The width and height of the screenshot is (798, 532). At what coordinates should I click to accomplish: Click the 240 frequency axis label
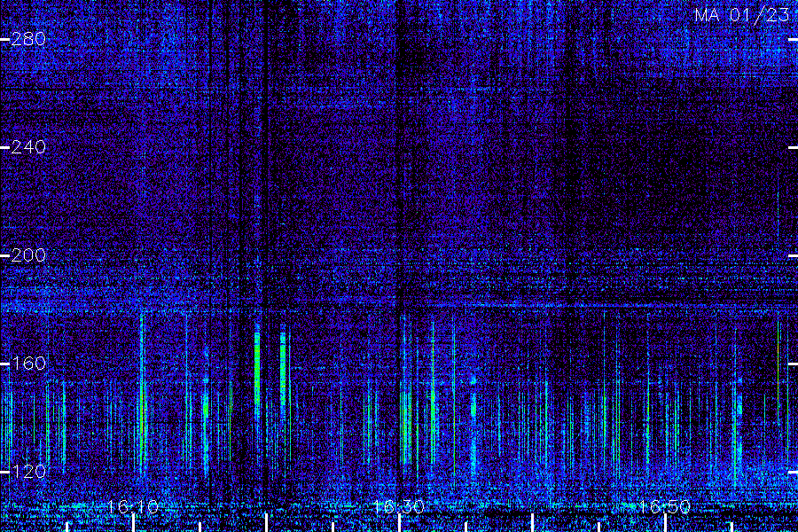coord(28,148)
